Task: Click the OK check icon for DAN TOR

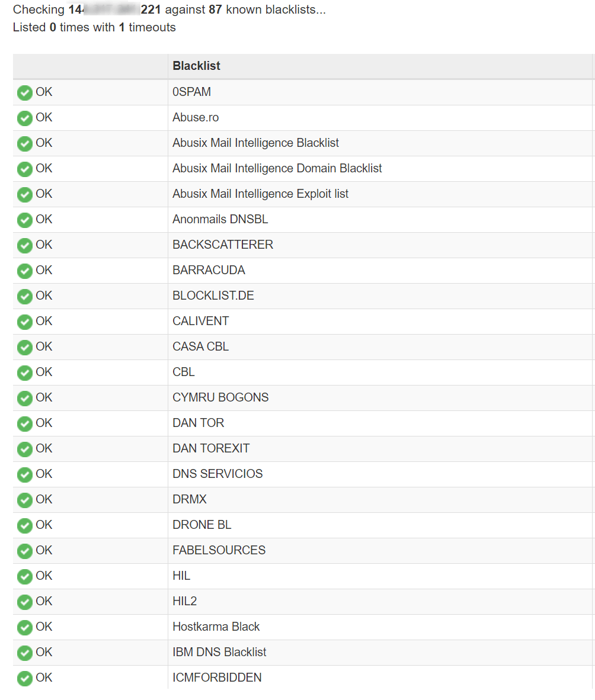Action: pyautogui.click(x=24, y=424)
